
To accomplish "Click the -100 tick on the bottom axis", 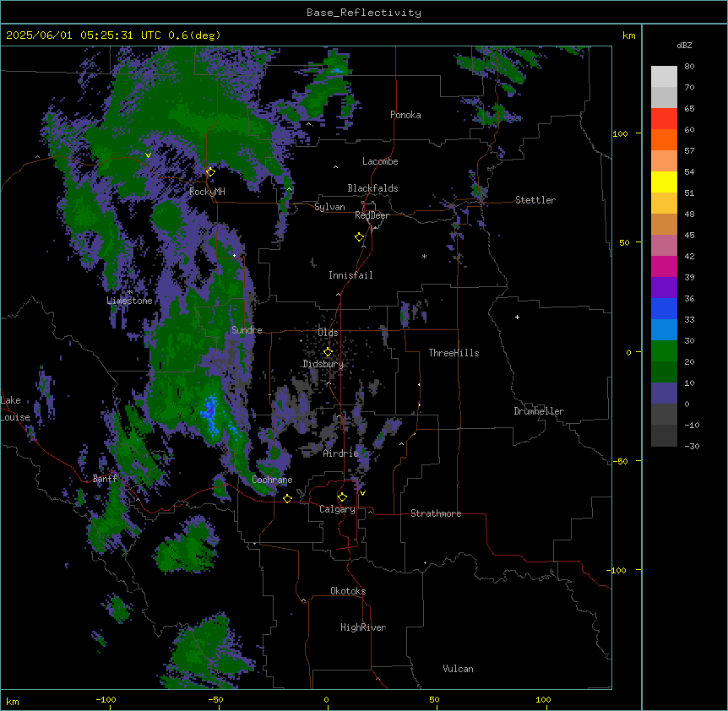I will [x=106, y=699].
